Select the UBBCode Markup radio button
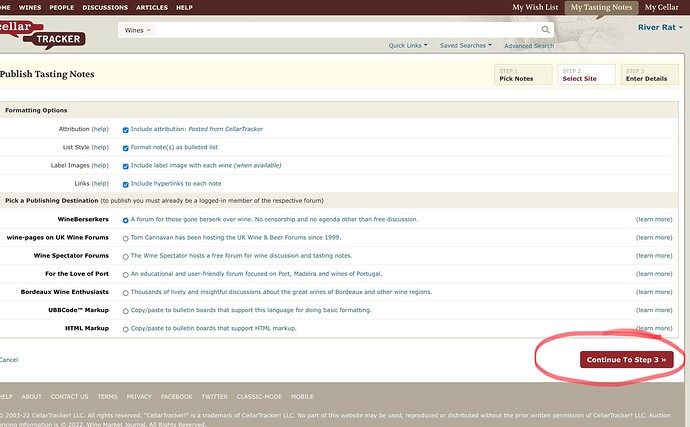 coord(125,311)
